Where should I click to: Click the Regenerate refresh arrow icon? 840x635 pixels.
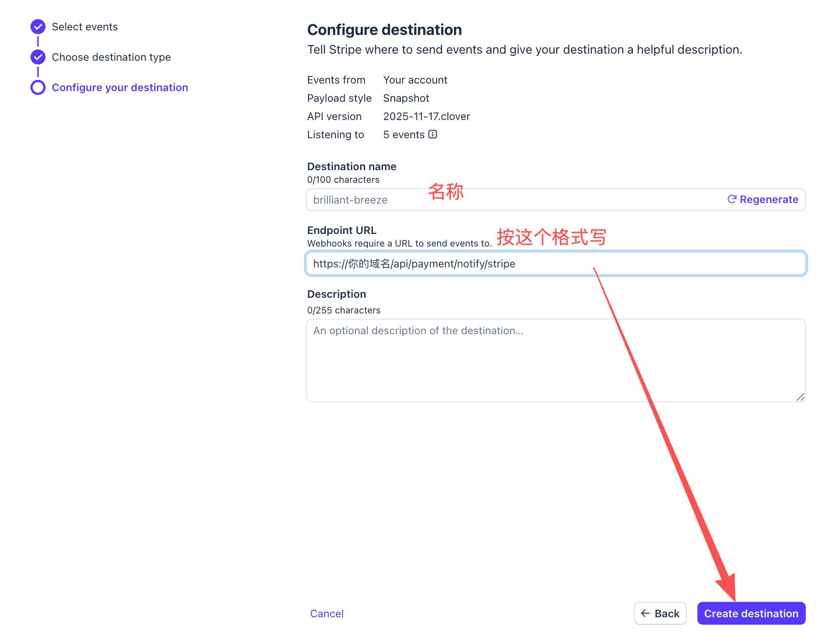click(x=732, y=200)
